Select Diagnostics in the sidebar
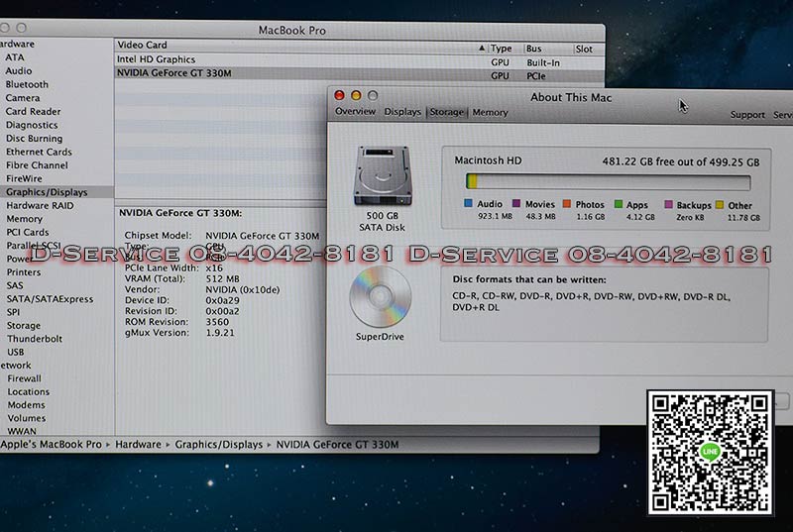This screenshot has height=532, width=793. point(32,125)
